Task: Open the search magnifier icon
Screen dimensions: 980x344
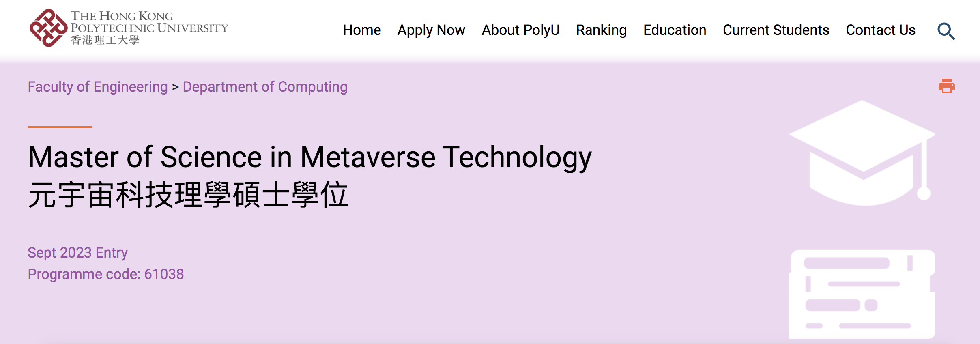Action: tap(946, 31)
